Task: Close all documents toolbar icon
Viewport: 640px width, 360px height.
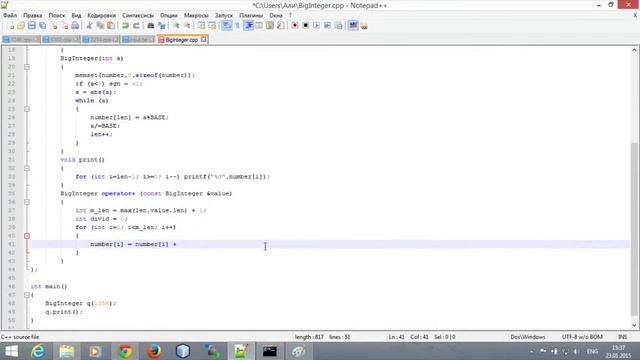Action: pos(64,26)
